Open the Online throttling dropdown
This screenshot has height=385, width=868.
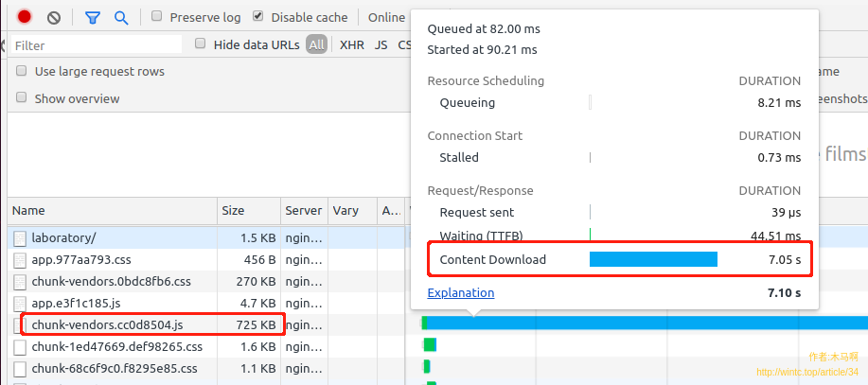[386, 17]
